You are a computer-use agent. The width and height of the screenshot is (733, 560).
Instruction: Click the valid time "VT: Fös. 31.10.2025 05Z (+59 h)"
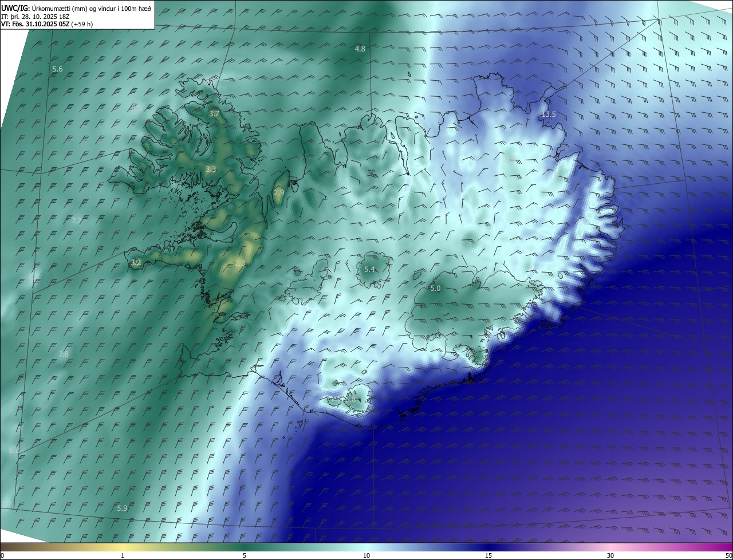(x=48, y=24)
